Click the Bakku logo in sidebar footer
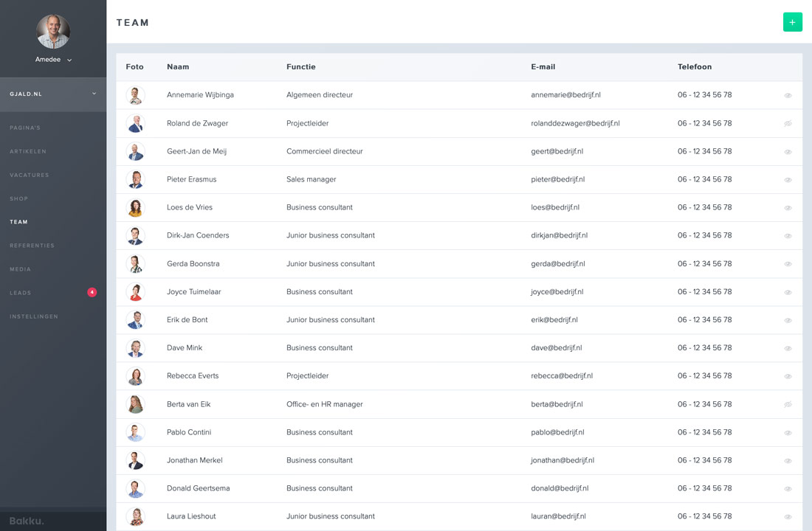Screen dimensions: 812x531 click(27, 521)
